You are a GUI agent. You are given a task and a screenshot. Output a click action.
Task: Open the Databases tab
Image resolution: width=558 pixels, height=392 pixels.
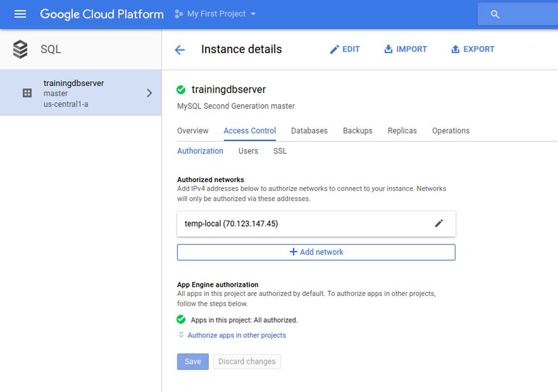309,131
